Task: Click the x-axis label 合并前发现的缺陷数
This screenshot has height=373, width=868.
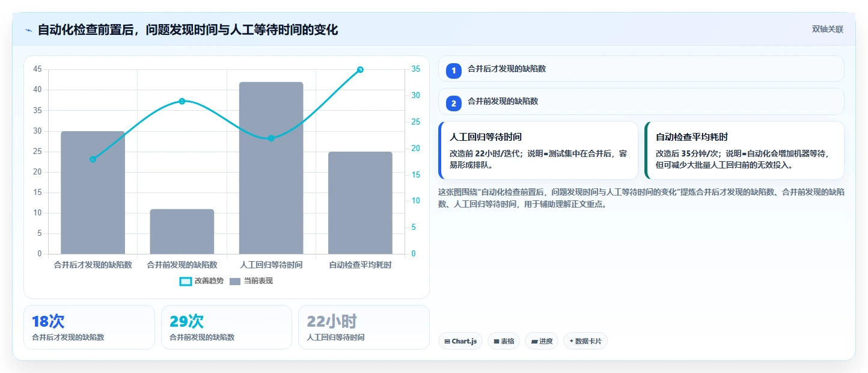Action: tap(182, 265)
